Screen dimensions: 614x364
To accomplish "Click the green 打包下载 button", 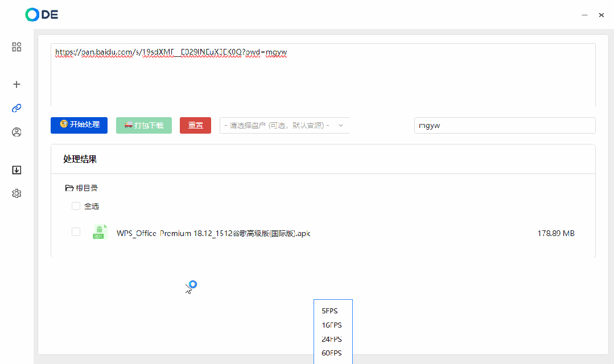I will 144,125.
